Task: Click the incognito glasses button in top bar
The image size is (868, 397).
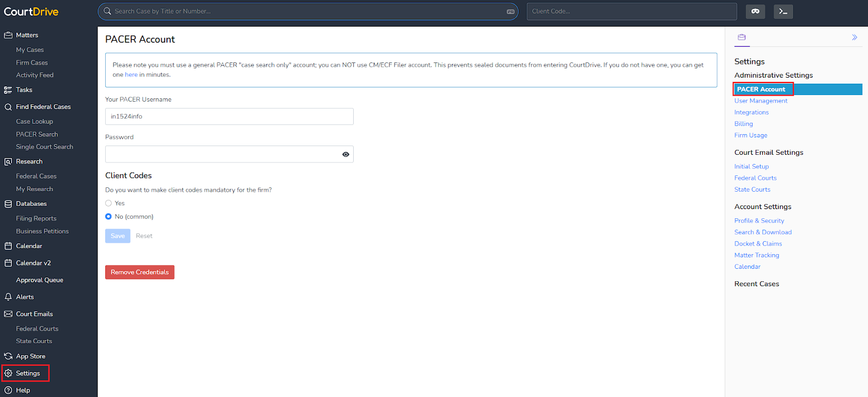Action: coord(755,11)
